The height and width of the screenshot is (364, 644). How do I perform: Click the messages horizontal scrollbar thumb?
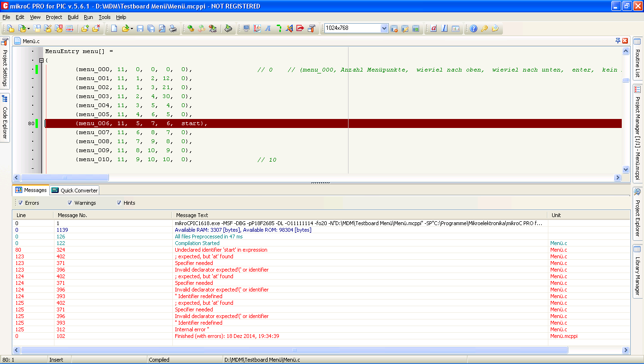pyautogui.click(x=294, y=350)
